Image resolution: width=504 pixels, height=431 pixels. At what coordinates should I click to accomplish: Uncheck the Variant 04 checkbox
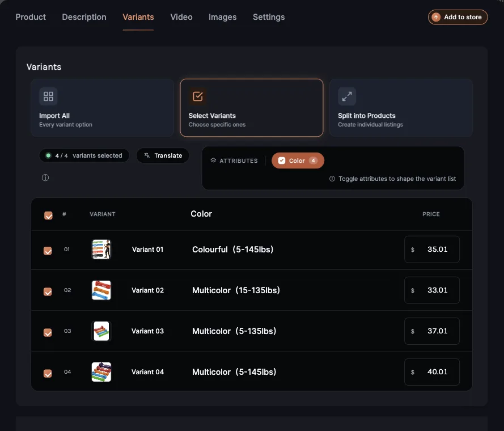coord(48,373)
